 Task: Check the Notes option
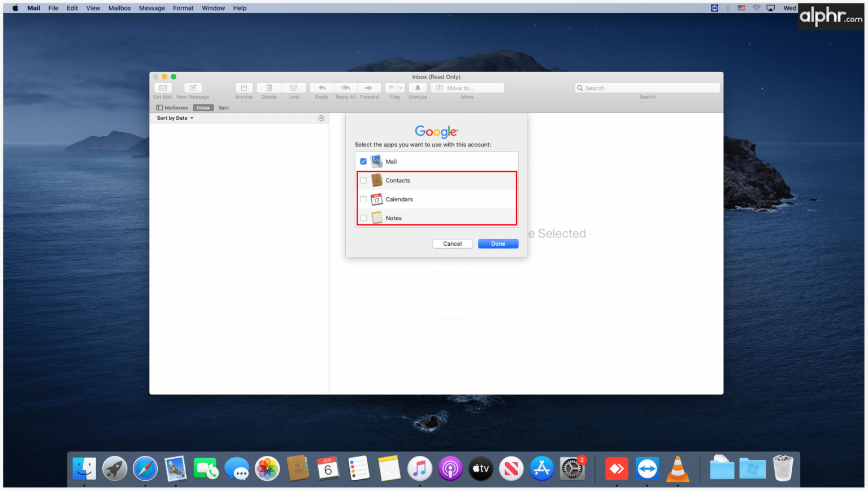coord(363,218)
